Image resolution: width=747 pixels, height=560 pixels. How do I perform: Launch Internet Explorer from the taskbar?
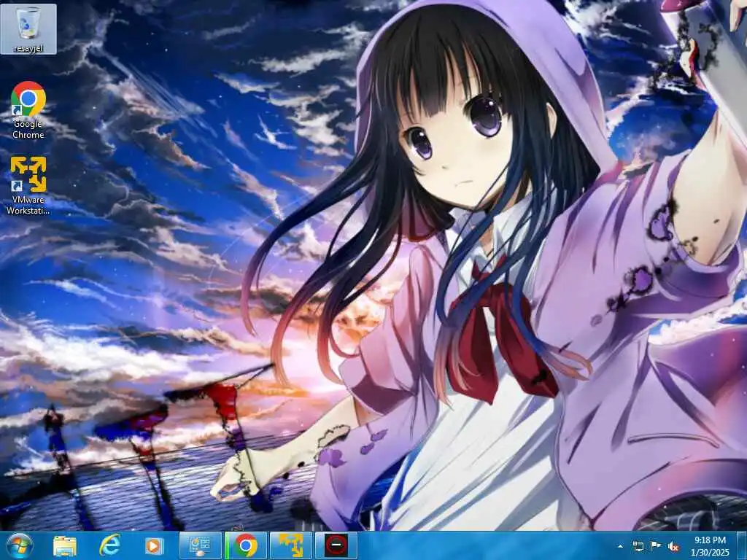[109, 545]
